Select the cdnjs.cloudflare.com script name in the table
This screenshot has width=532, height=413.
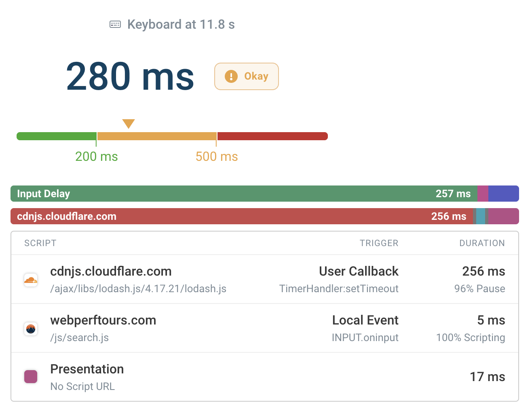pyautogui.click(x=111, y=271)
